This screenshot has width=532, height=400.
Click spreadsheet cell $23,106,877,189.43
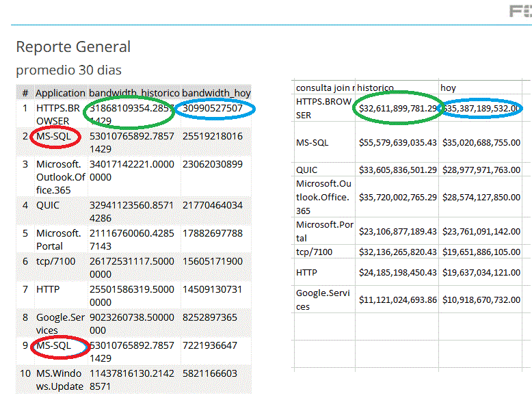tap(398, 232)
